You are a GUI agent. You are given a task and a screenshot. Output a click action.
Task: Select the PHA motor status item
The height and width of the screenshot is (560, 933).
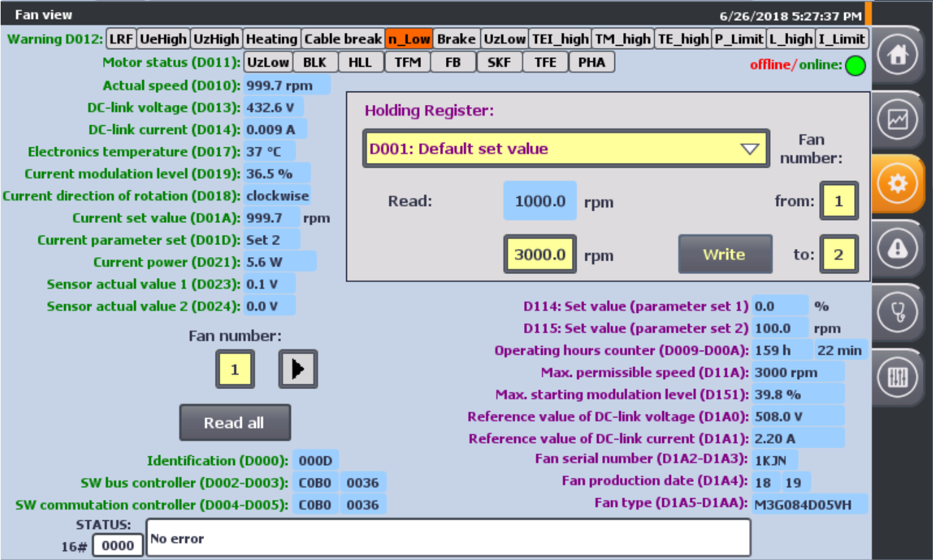tap(591, 63)
